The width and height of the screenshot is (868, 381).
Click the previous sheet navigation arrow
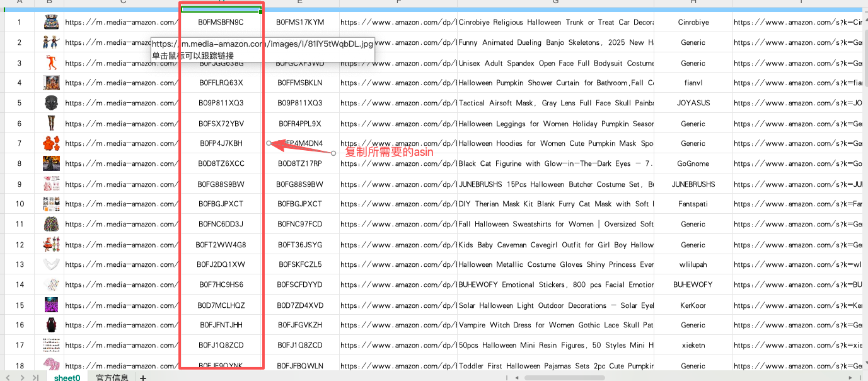tap(8, 377)
